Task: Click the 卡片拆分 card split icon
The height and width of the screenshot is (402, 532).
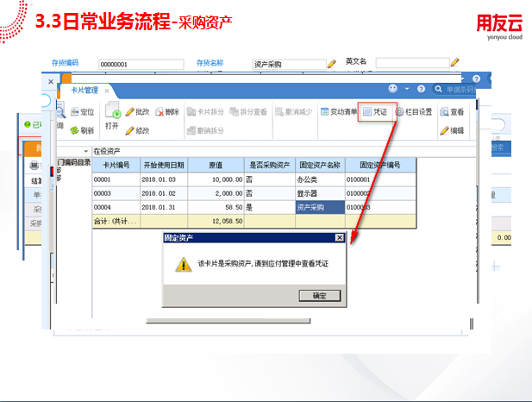Action: point(191,111)
